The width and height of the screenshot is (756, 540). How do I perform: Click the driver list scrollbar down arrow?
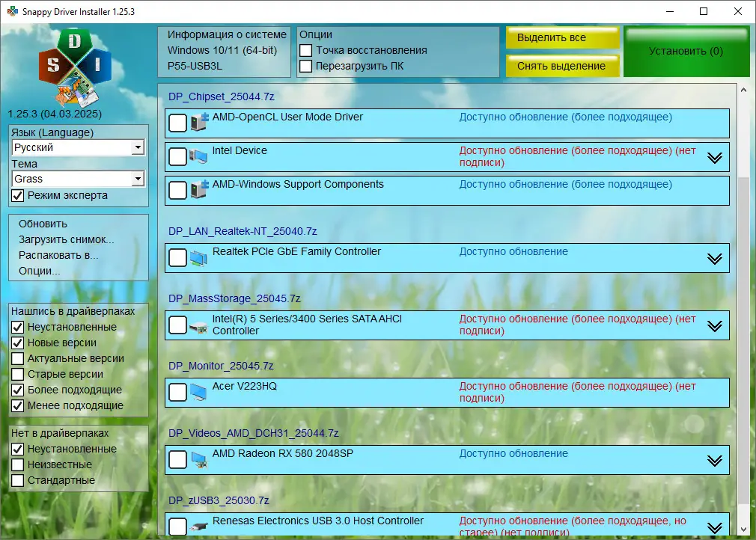[743, 529]
